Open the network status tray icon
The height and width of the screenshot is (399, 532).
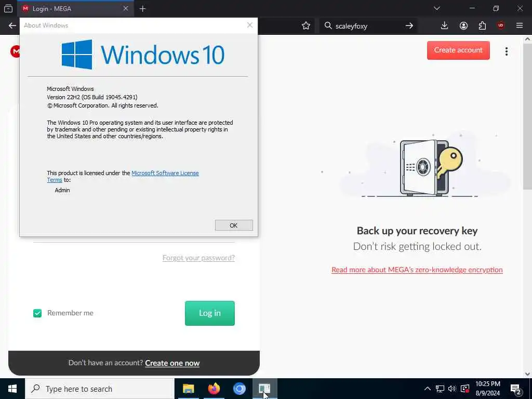[440, 389]
